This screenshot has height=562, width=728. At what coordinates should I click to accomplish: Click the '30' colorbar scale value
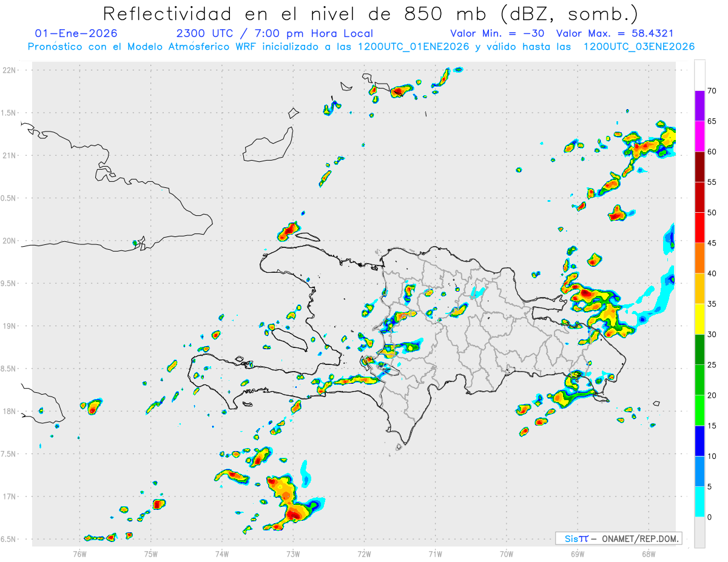[x=712, y=334]
